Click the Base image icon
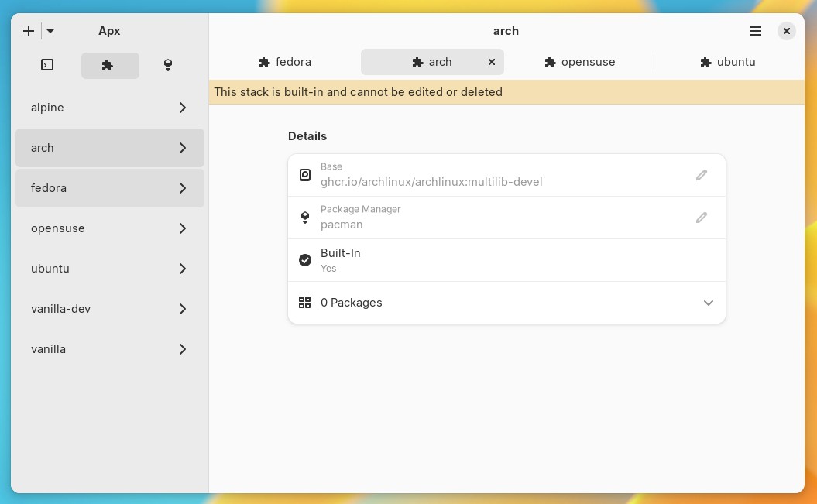The width and height of the screenshot is (817, 504). click(305, 175)
